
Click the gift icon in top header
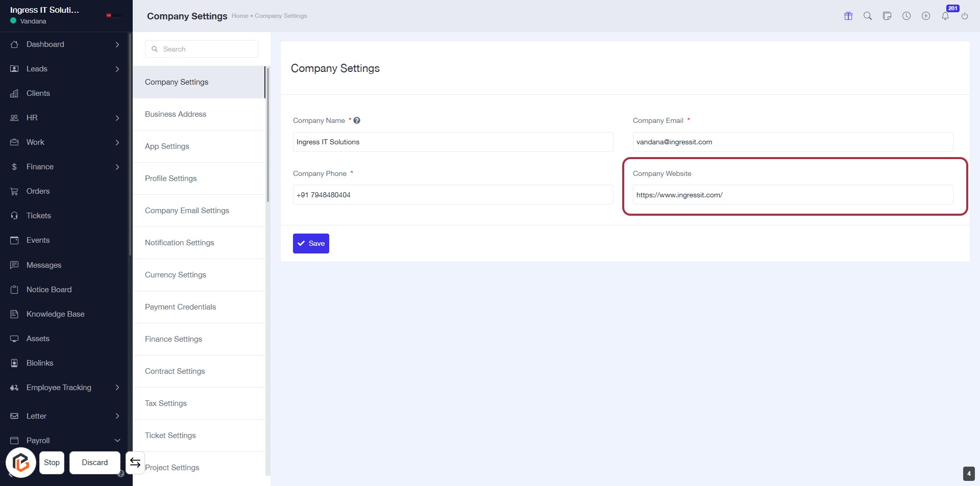click(x=848, y=16)
